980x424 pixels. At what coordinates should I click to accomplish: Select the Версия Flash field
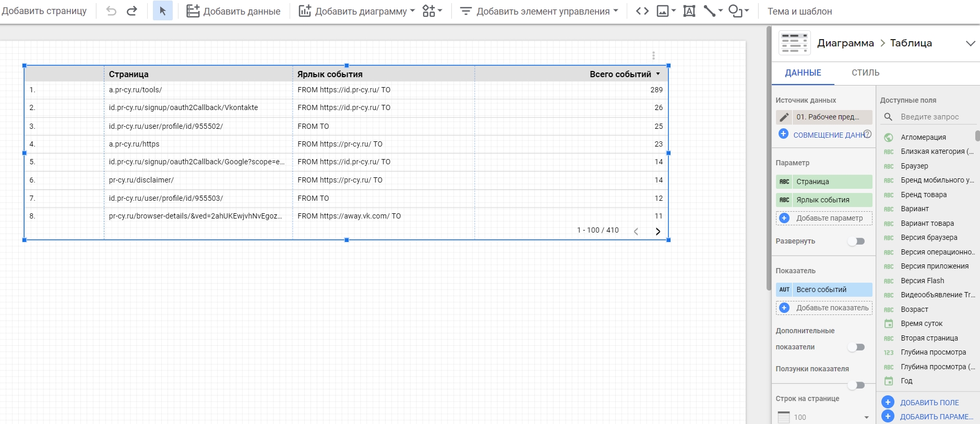click(x=922, y=281)
